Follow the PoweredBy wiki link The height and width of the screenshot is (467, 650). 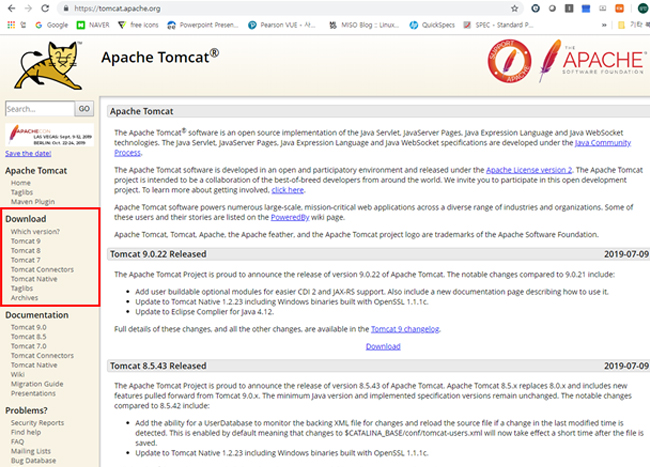[290, 218]
